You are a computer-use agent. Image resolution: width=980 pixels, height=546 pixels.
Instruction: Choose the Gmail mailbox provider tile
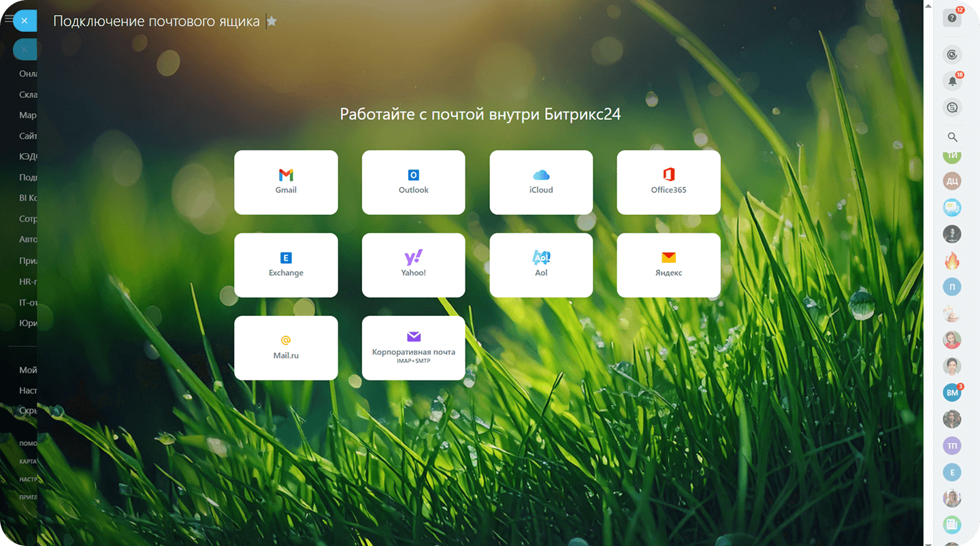[286, 182]
